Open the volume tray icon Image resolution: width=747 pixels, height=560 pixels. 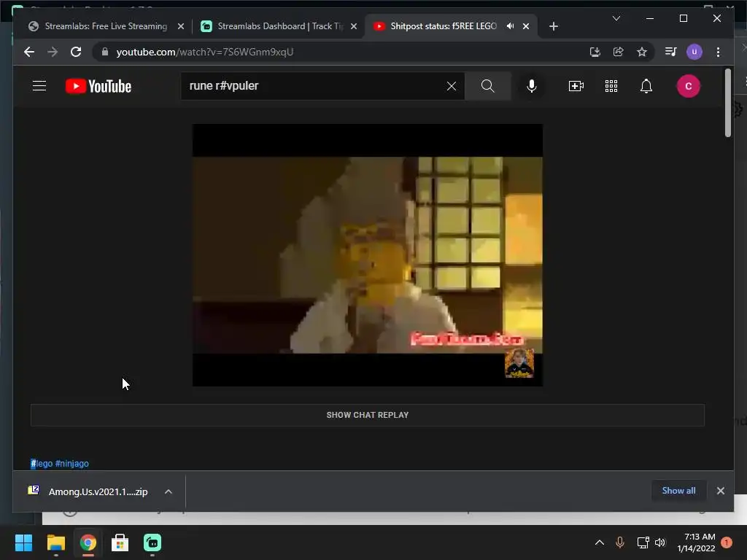point(659,542)
